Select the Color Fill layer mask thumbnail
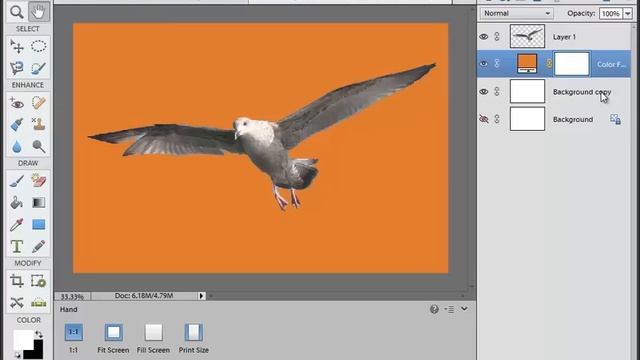The width and height of the screenshot is (640, 360). point(571,64)
